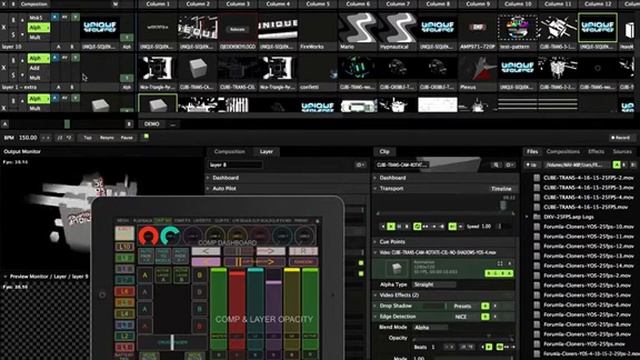Click the Column 1 header
The width and height of the screenshot is (640, 360).
pos(158,4)
